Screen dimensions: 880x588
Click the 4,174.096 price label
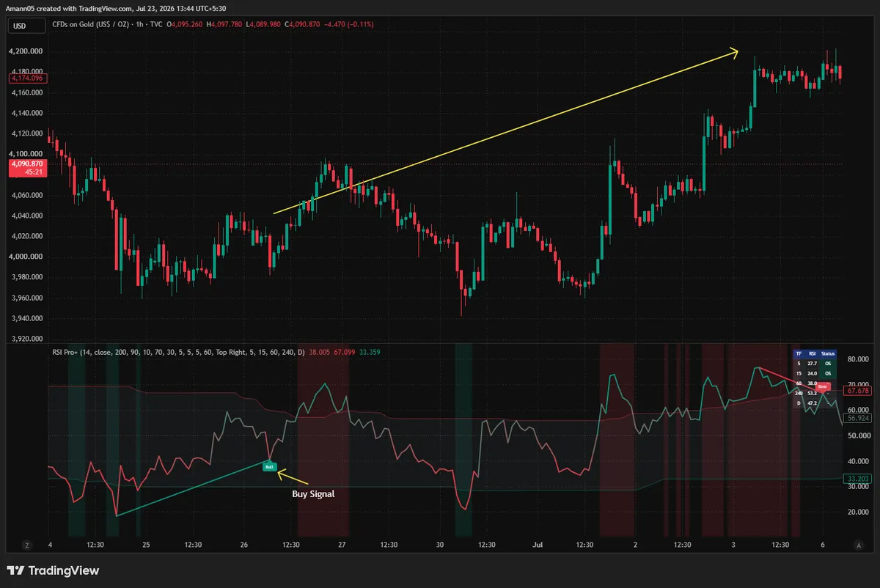point(27,78)
